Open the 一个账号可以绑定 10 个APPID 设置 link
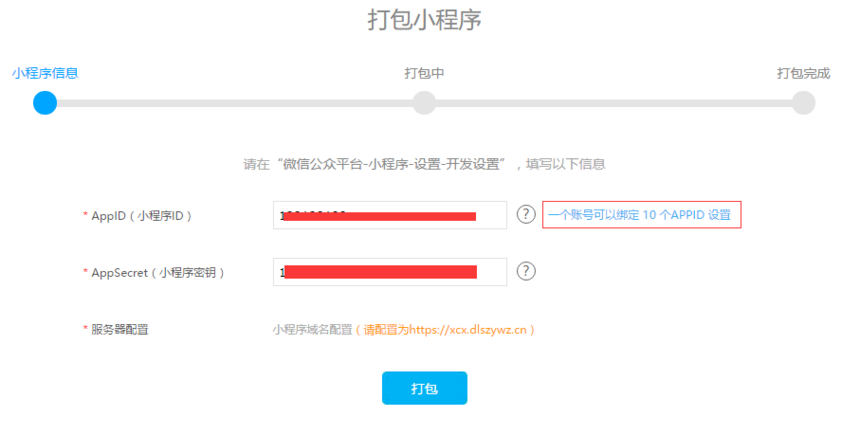 [641, 215]
